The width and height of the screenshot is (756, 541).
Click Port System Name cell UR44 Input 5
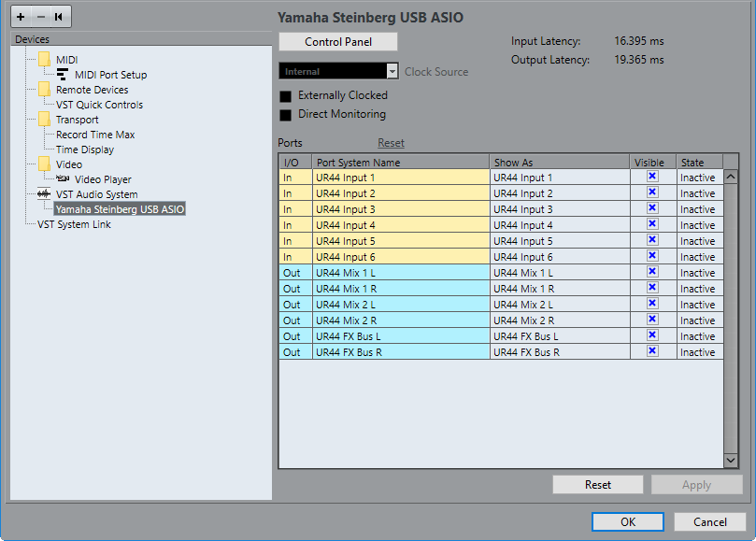tap(401, 241)
